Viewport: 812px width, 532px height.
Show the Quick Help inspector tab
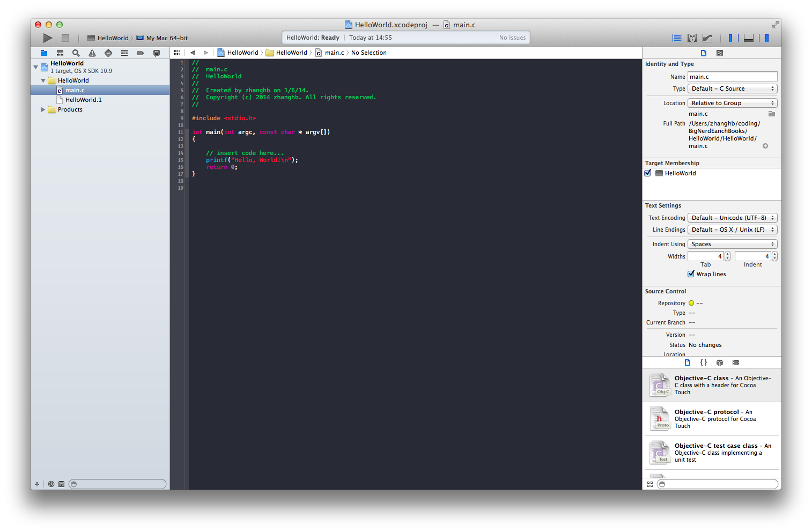click(x=720, y=53)
